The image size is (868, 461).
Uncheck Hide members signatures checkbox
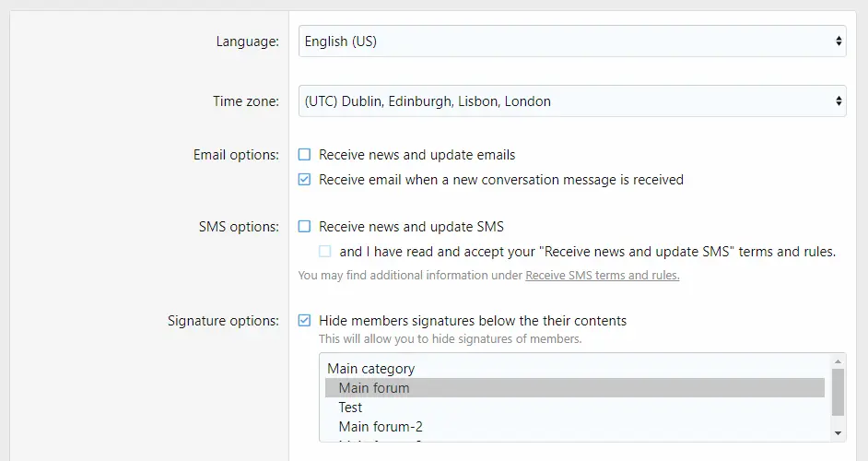point(304,321)
